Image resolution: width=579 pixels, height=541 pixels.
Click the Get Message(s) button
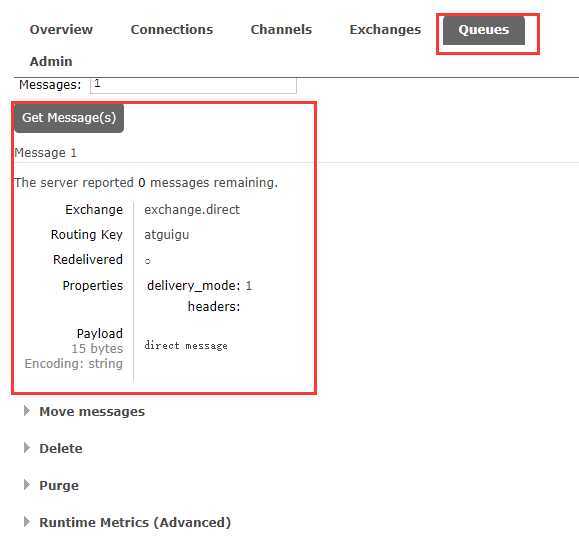point(69,118)
